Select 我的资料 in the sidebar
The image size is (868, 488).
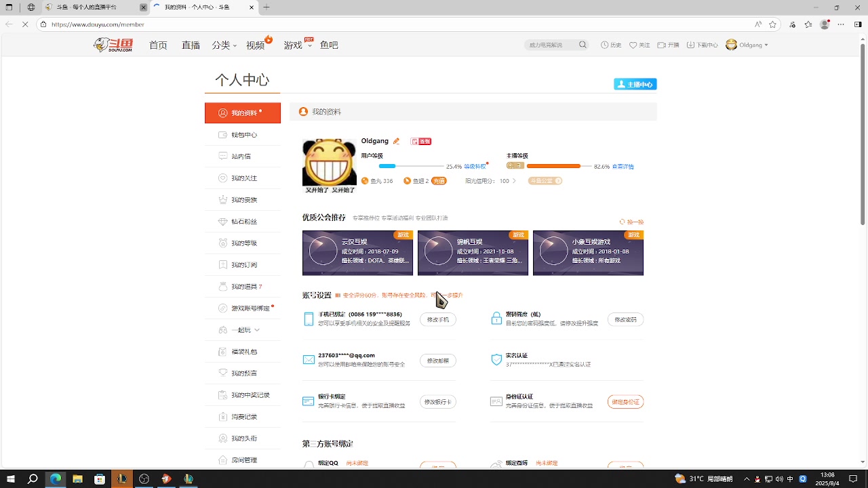pos(243,113)
